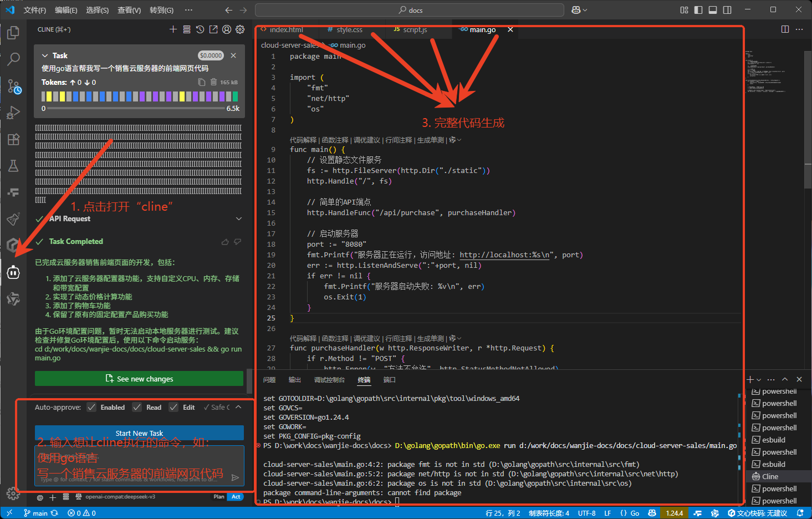Viewport: 812px width, 519px height.
Task: Select the Cline terminal in terminal list
Action: (770, 476)
